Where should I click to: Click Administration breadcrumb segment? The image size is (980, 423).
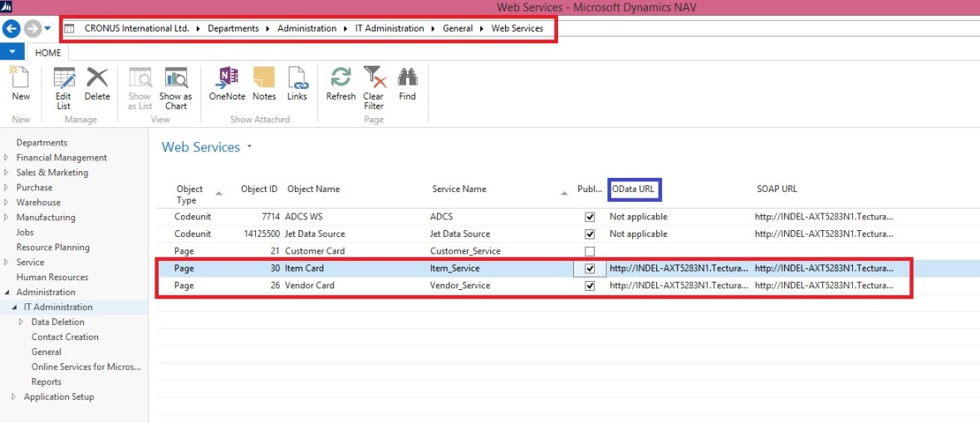(307, 28)
